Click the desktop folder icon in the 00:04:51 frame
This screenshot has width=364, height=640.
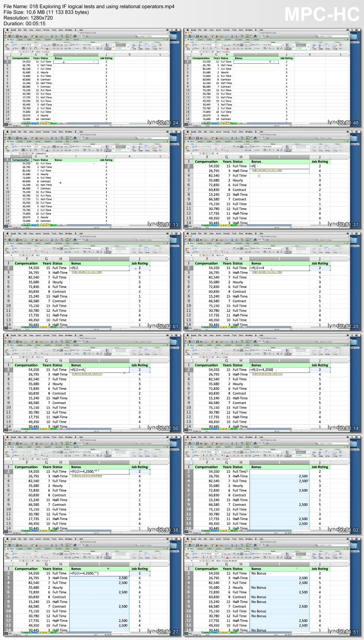(x=354, y=545)
